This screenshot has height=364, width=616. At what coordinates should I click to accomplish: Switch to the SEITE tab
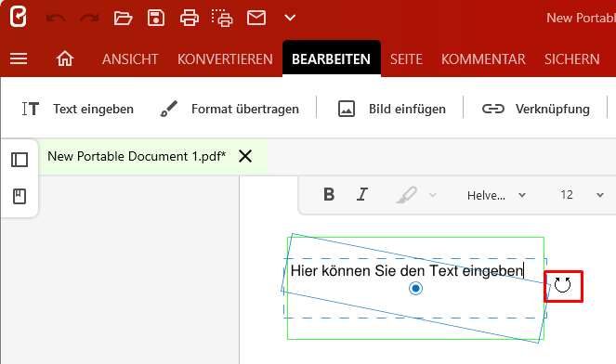click(406, 58)
